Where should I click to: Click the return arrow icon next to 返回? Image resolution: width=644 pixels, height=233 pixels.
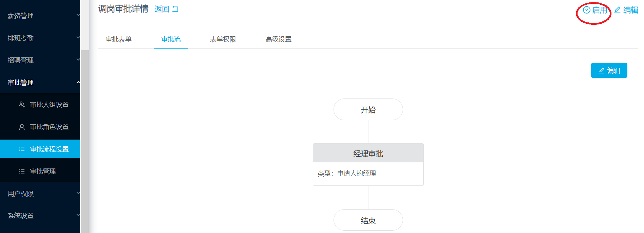(x=175, y=9)
